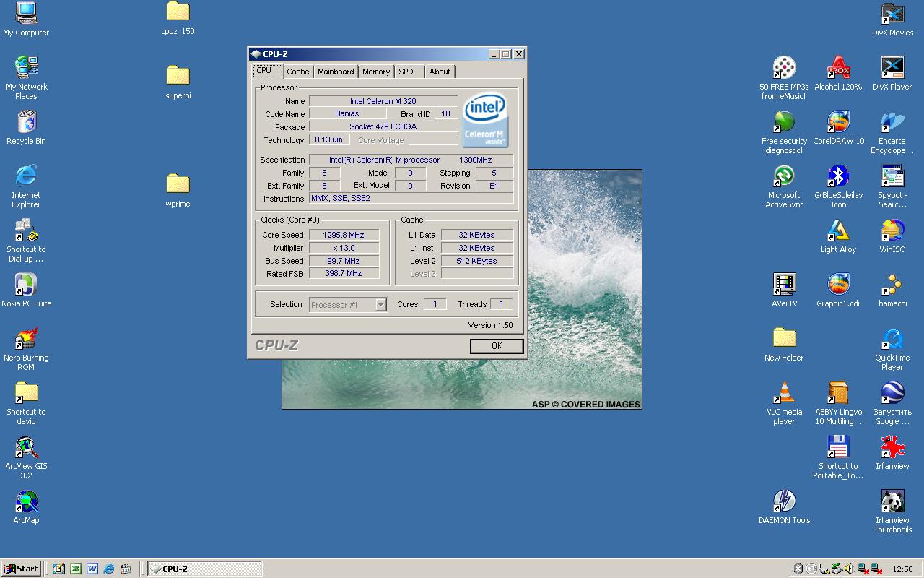Click the Level 2 cache value 512 KBytes

click(x=476, y=261)
